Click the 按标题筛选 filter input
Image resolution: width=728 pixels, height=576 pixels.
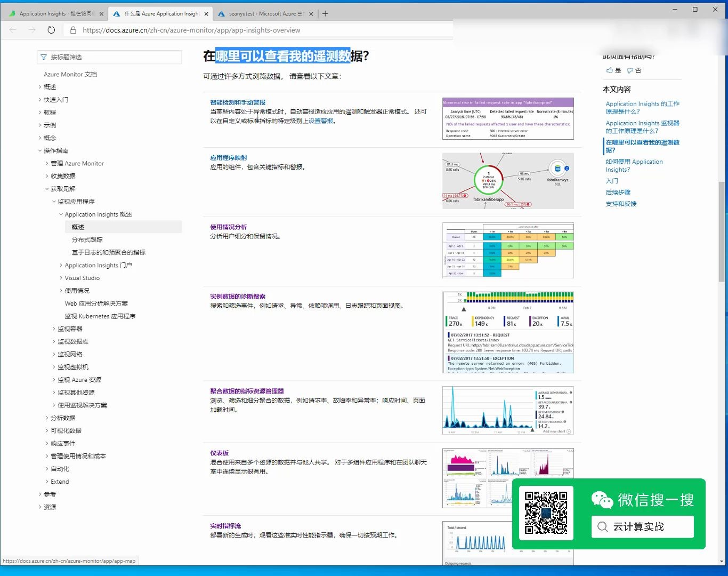tap(109, 57)
